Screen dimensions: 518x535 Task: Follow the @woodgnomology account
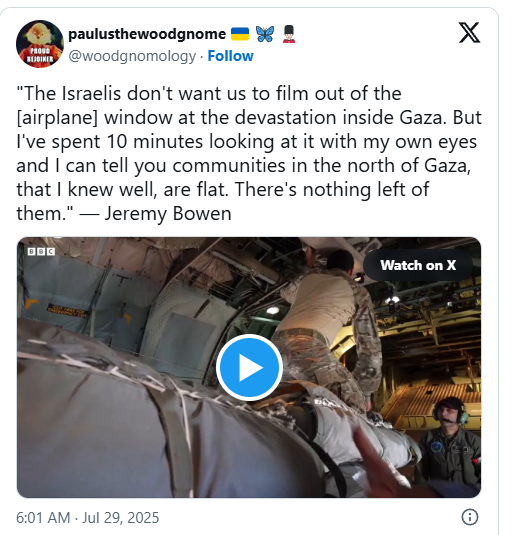230,56
